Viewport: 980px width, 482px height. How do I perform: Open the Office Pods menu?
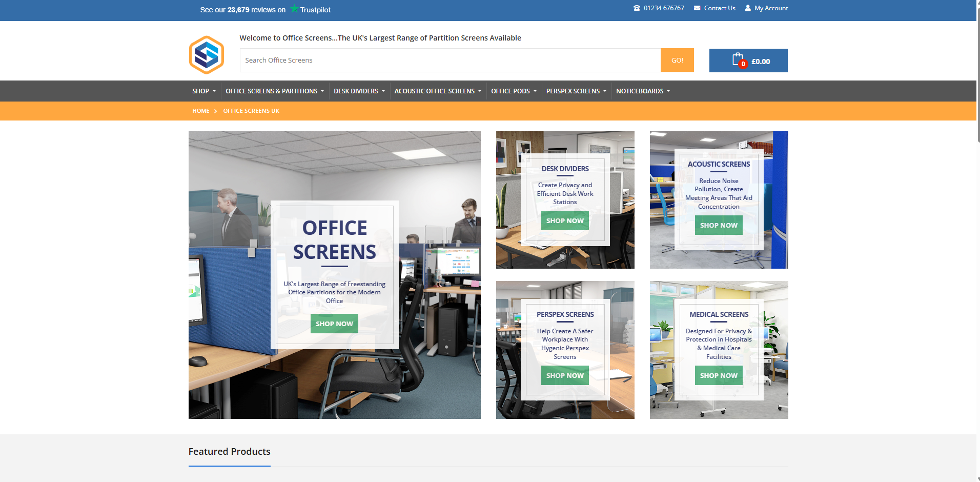514,91
